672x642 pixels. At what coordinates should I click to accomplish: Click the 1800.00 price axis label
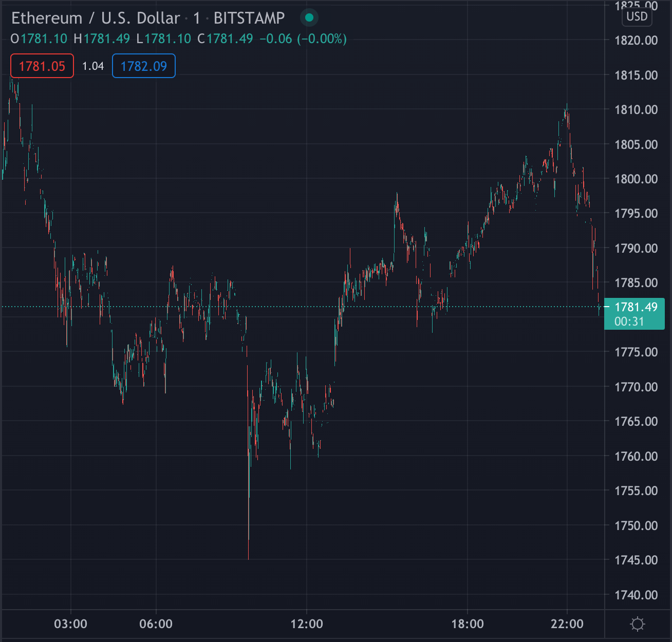click(x=636, y=179)
